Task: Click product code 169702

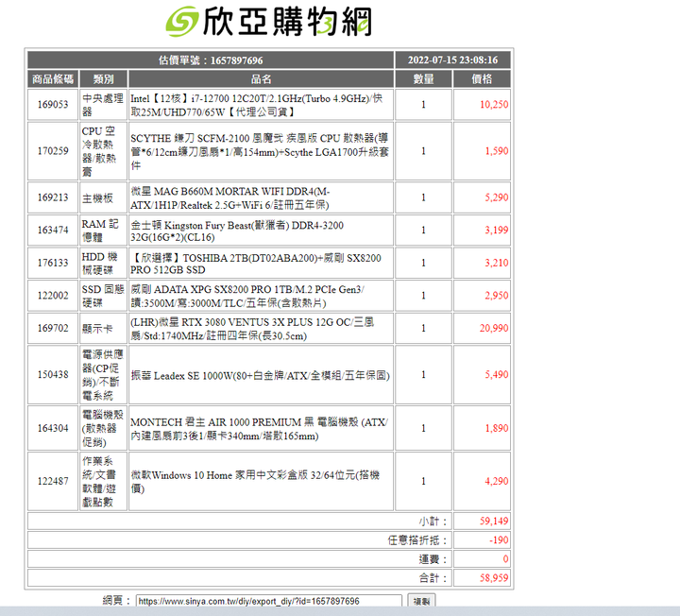Action: point(53,328)
